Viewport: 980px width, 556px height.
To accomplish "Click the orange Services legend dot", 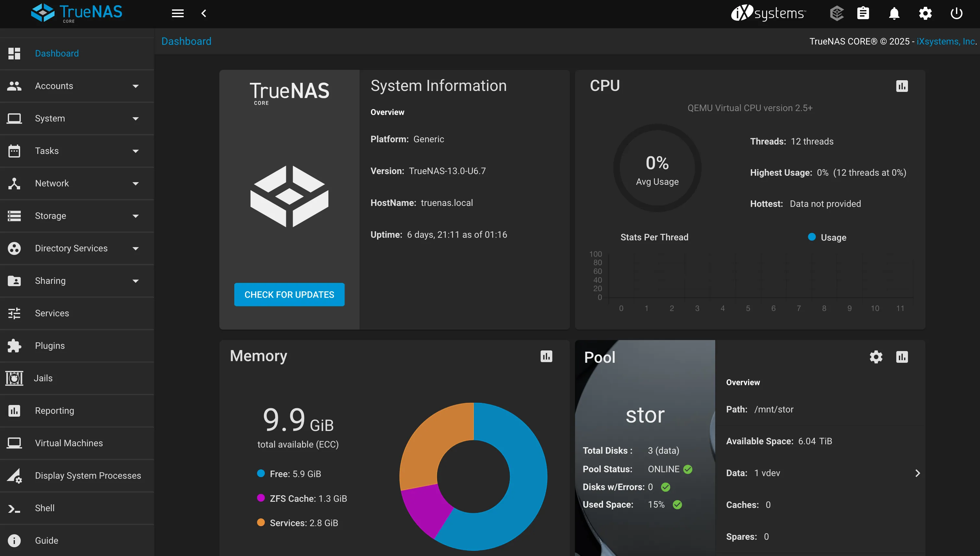I will click(x=261, y=523).
